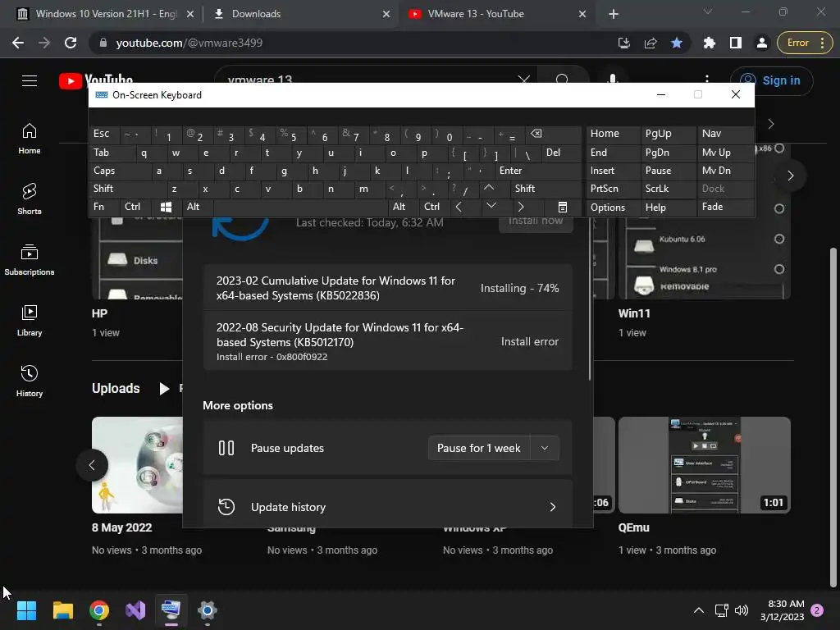
Task: Select the VMware 13 - YouTube tab
Action: [495, 14]
